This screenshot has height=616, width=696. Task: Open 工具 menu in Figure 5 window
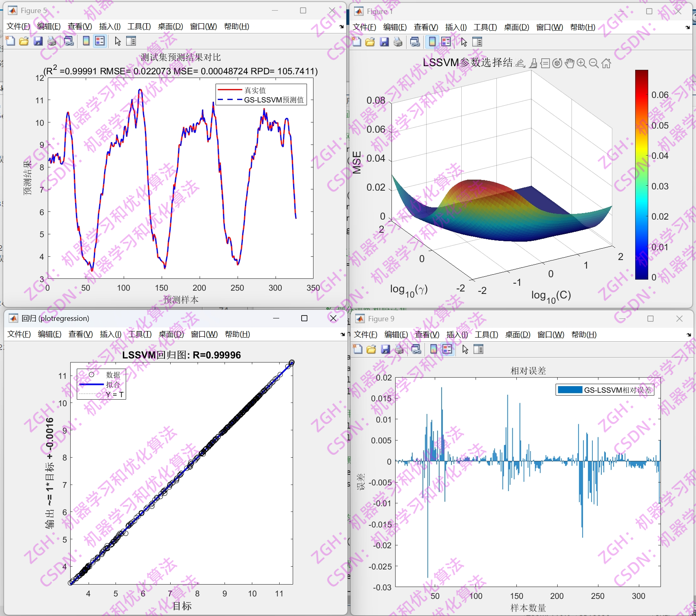139,27
